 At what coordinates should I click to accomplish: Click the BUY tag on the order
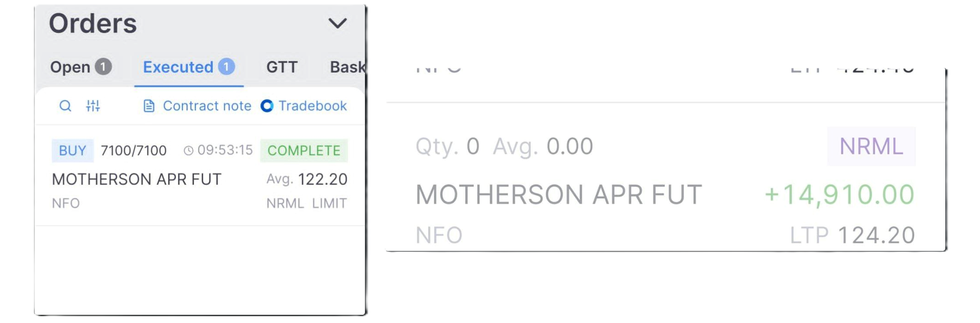pos(72,150)
